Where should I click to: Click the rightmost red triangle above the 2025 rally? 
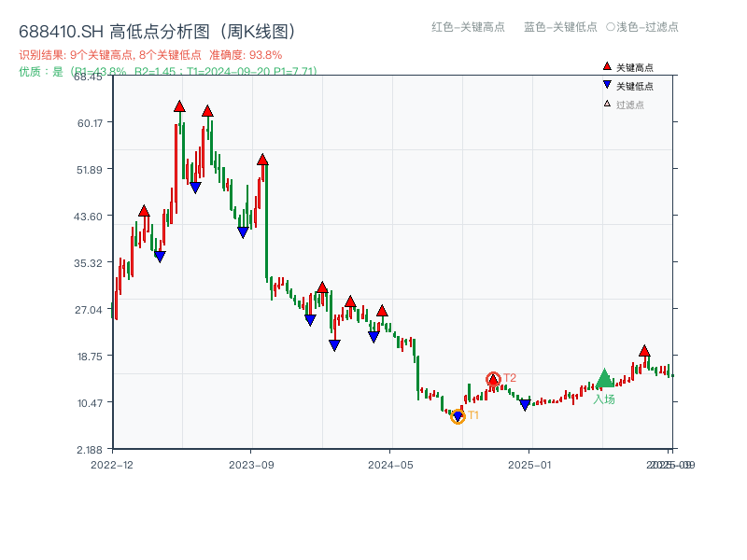(x=644, y=350)
